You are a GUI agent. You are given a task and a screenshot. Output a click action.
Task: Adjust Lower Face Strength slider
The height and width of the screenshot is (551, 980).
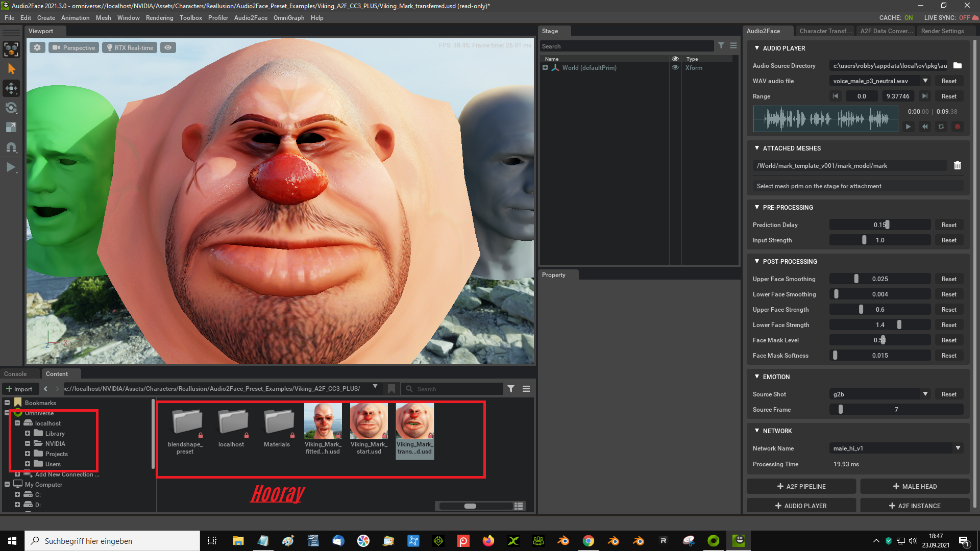pos(880,324)
